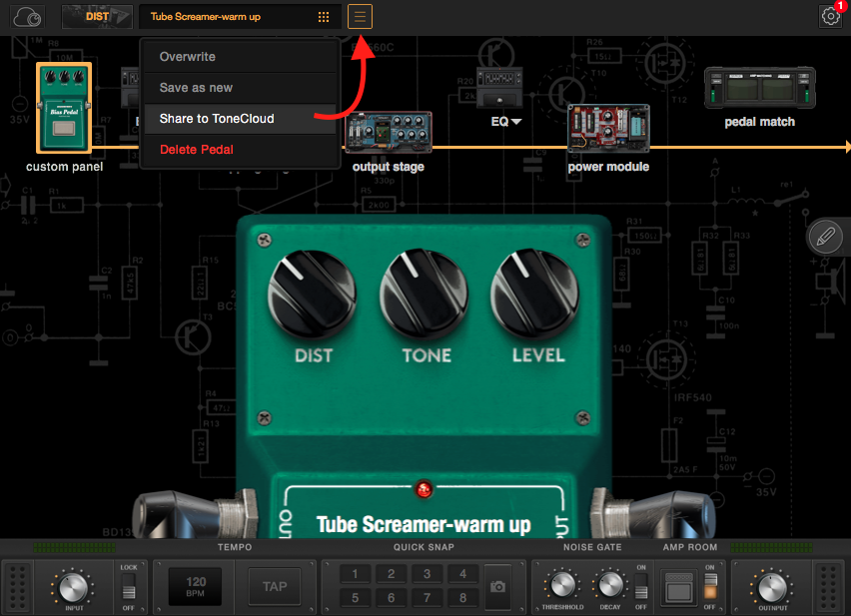
Task: Open the settings gear icon
Action: coord(830,16)
